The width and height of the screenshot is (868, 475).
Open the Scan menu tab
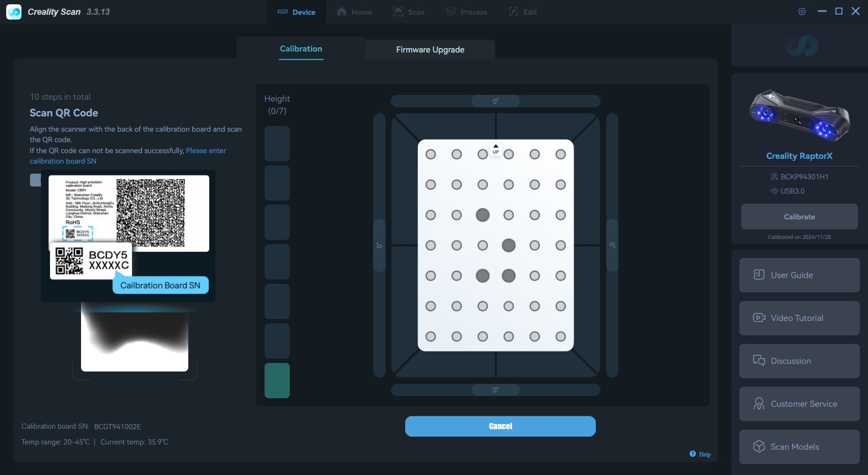point(408,12)
